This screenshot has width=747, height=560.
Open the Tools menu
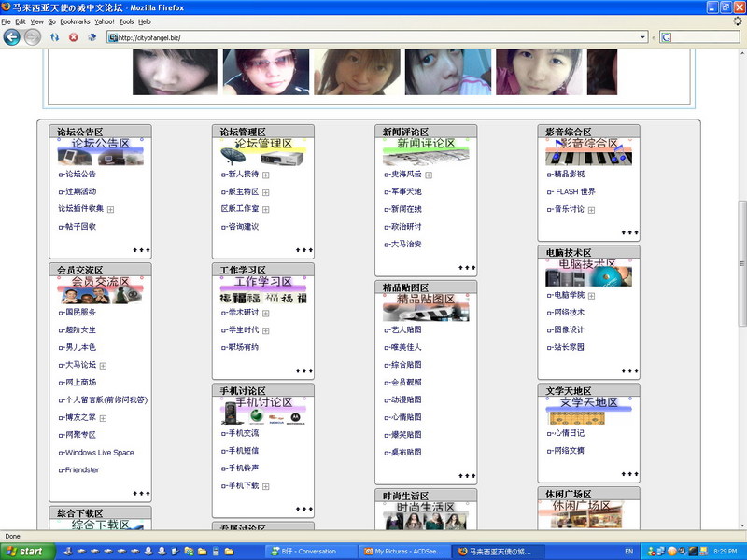click(x=126, y=21)
